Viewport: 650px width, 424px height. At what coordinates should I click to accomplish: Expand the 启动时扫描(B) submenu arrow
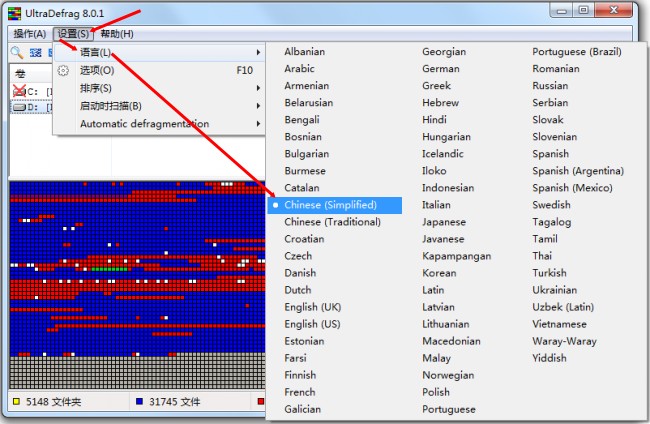point(258,106)
